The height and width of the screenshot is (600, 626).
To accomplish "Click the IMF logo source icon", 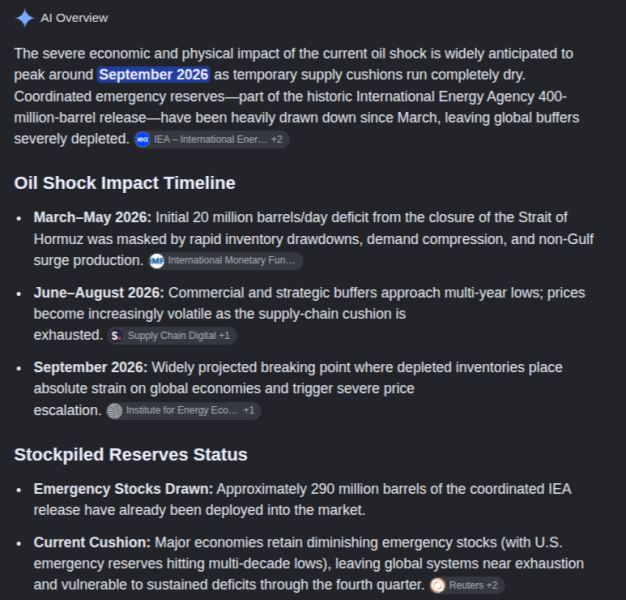I will 156,261.
